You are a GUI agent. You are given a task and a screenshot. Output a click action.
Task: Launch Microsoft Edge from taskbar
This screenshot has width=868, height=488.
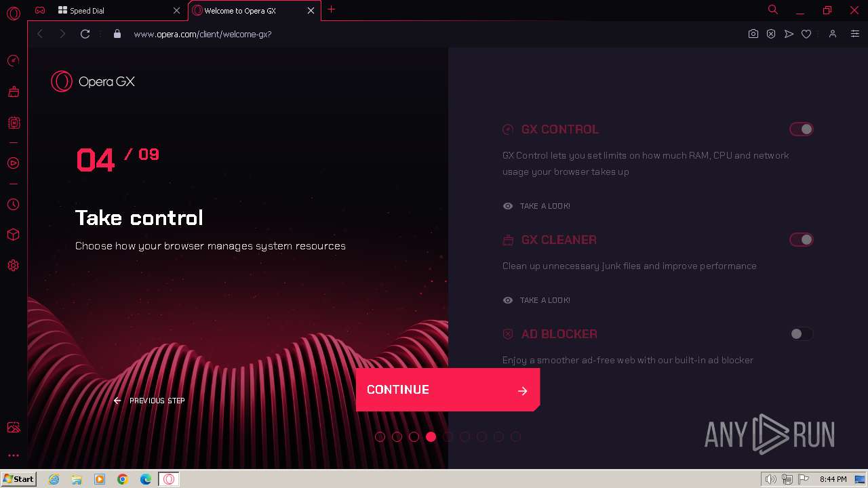146,479
